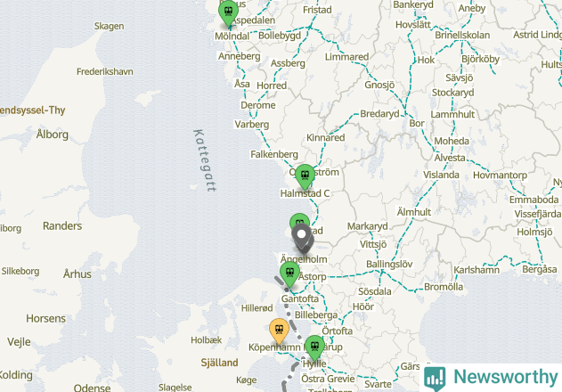This screenshot has height=392, width=562.
Task: Open the green train marker beside Åstorp
Action: pyautogui.click(x=290, y=273)
